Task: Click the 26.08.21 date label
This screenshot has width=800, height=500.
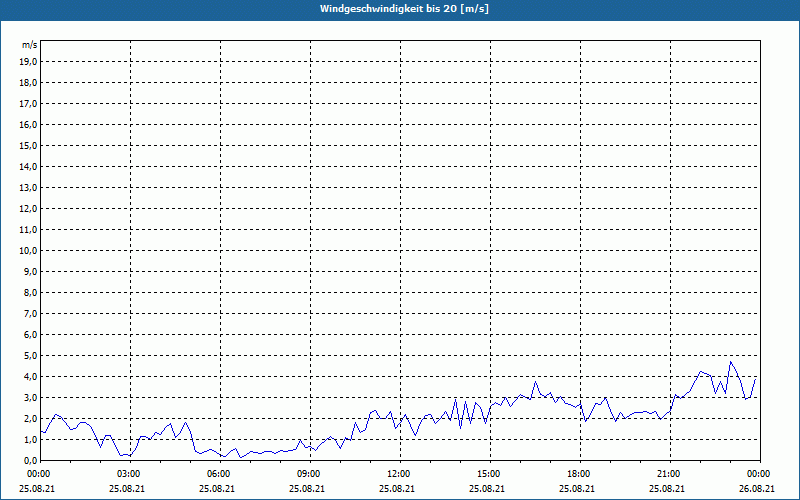Action: (x=757, y=488)
